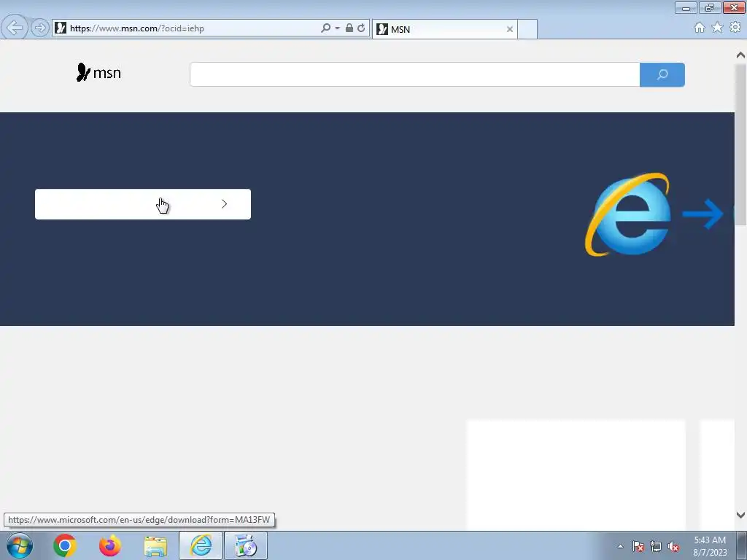Viewport: 747px width, 560px height.
Task: Open the Windows Start menu orb
Action: click(x=20, y=545)
